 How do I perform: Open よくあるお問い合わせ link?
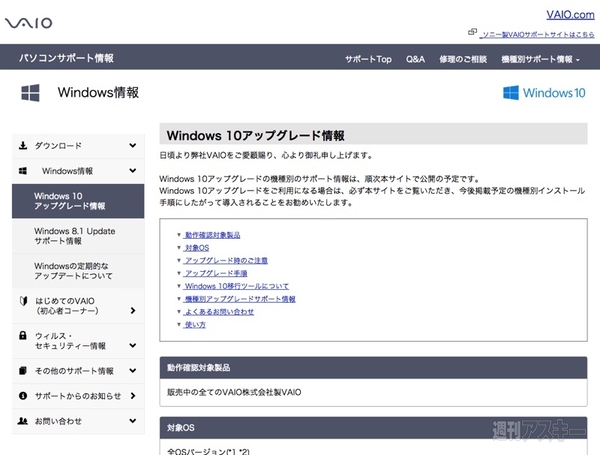pos(219,312)
